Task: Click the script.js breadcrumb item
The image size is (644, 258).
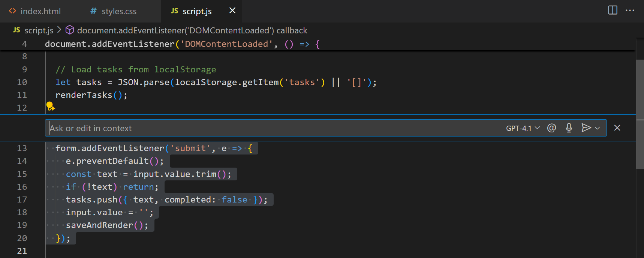Action: tap(39, 30)
